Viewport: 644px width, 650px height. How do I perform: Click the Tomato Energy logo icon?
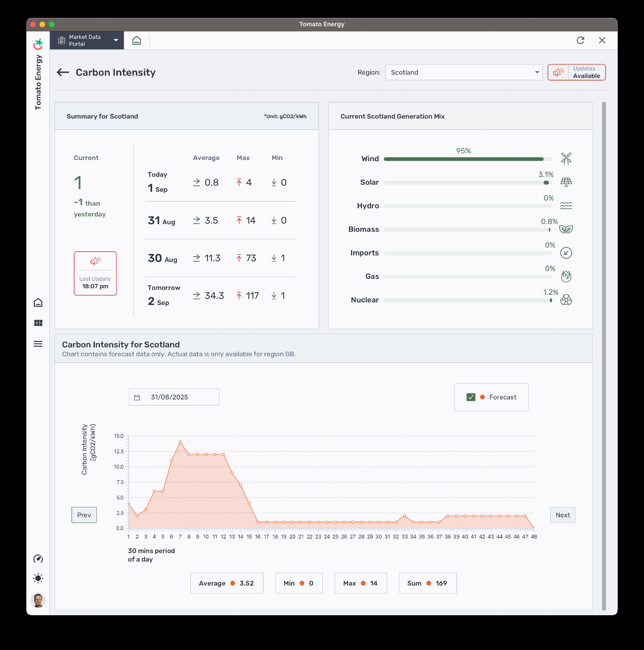(38, 44)
